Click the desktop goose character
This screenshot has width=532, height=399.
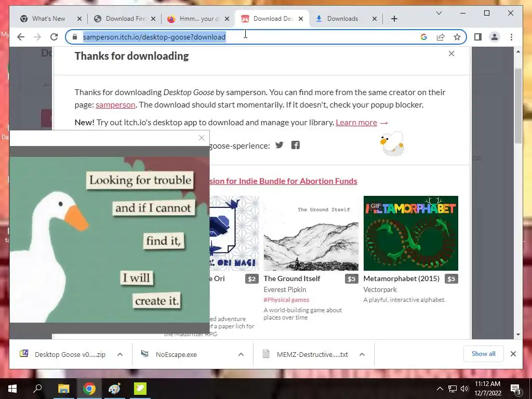tap(393, 143)
